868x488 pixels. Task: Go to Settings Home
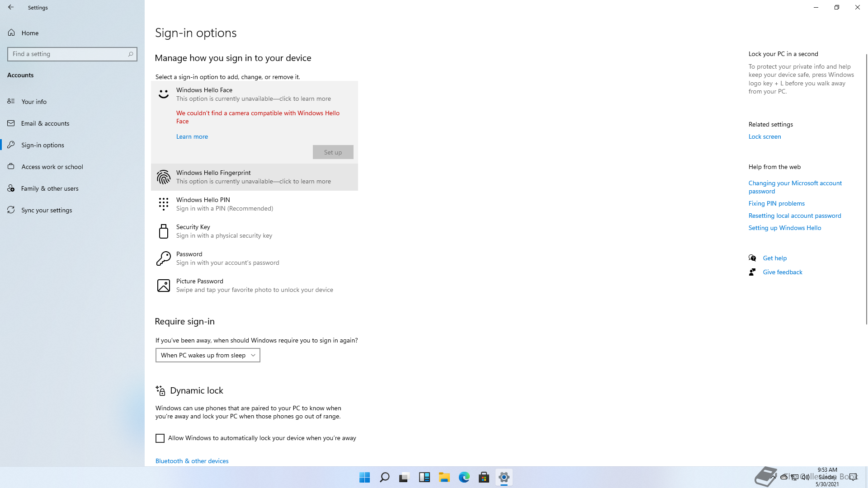72,33
